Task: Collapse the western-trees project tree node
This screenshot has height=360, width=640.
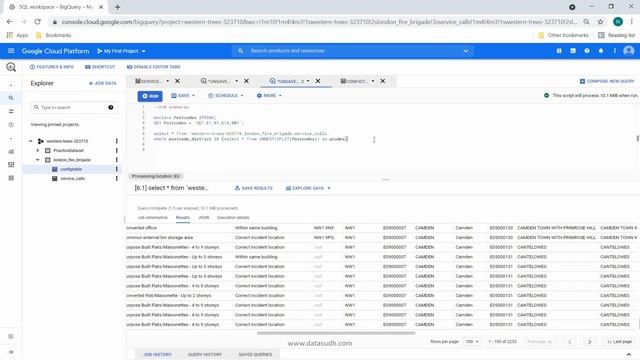Action: tap(31, 141)
